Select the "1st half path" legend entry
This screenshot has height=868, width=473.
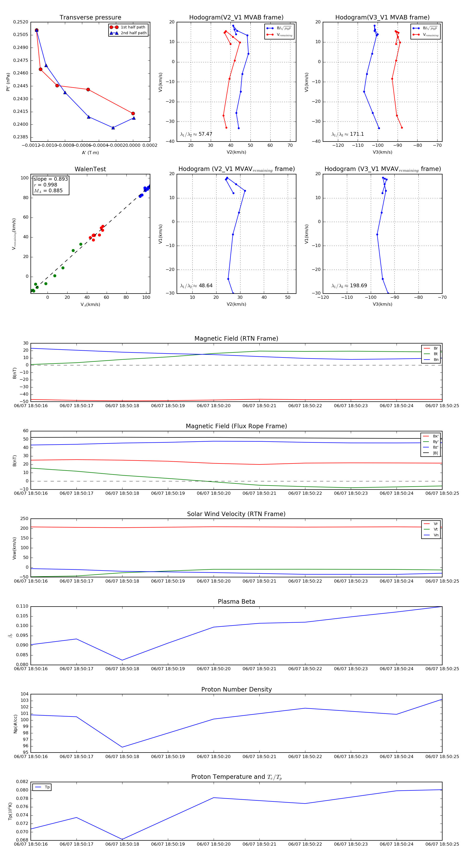(128, 27)
